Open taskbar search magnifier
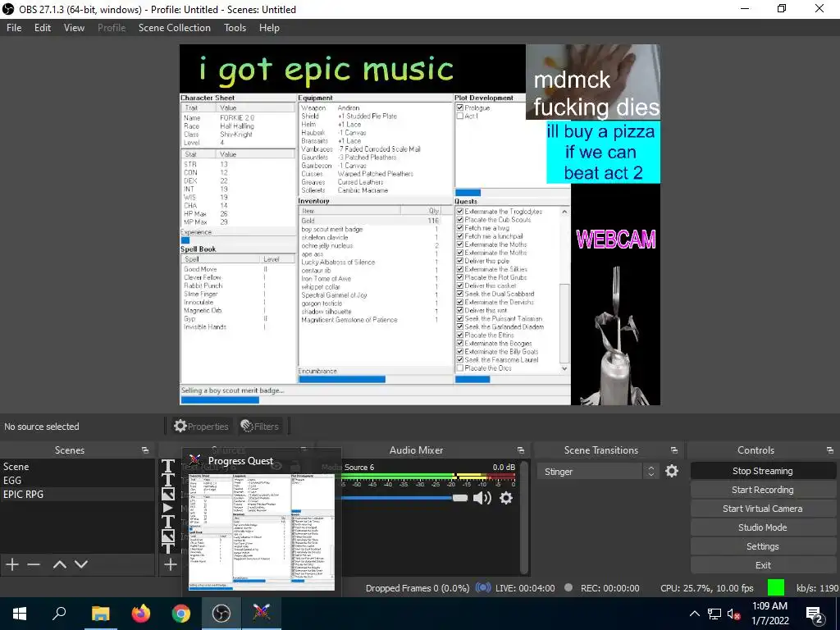Viewport: 840px width, 630px height. pos(59,614)
